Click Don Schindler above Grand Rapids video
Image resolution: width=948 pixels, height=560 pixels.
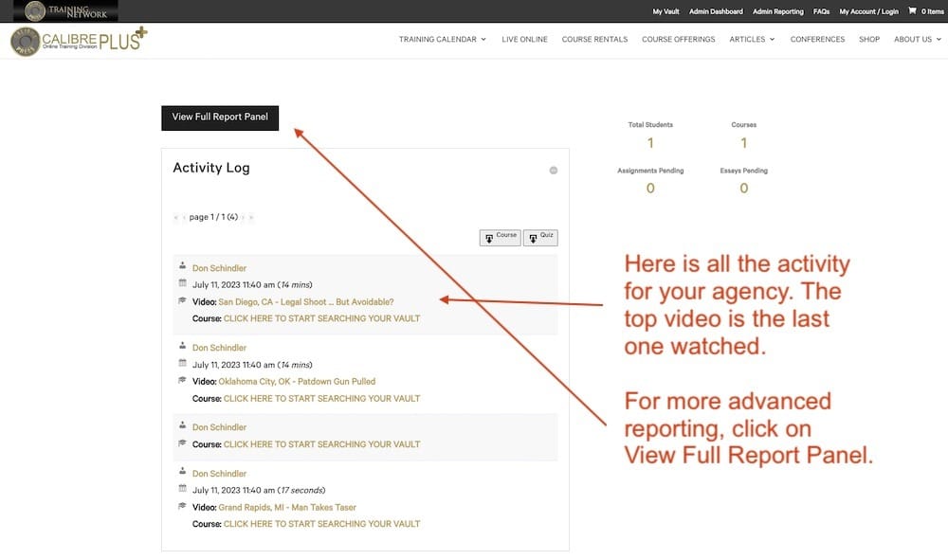[220, 474]
